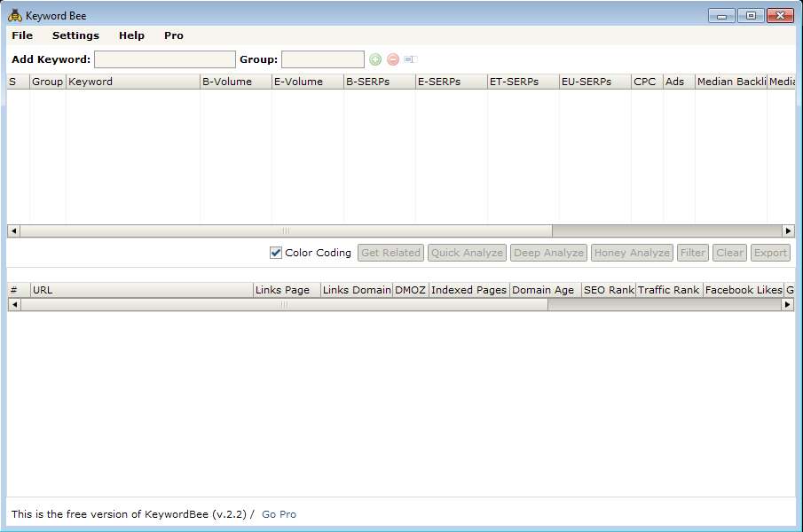Viewport: 803px width, 532px height.
Task: Sort by the EU-SERPs column header
Action: [x=595, y=82]
